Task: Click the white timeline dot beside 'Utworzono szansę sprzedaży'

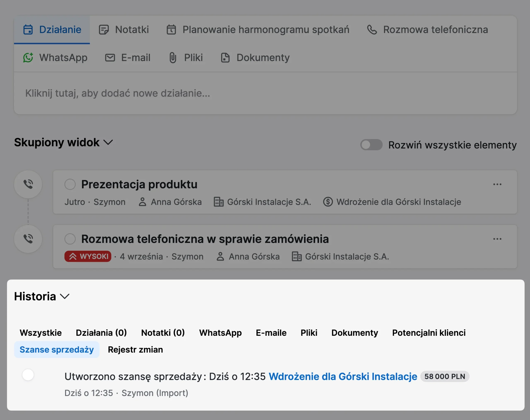Action: click(x=28, y=375)
